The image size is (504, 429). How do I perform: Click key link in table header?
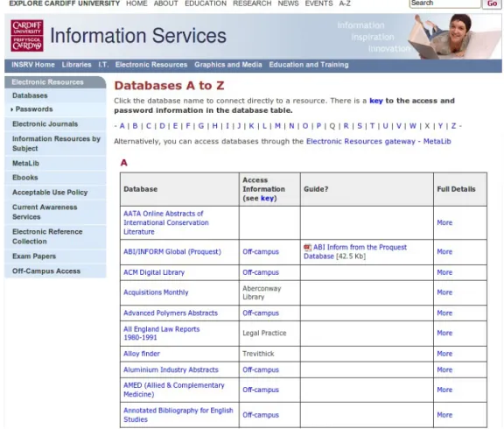[x=267, y=198]
